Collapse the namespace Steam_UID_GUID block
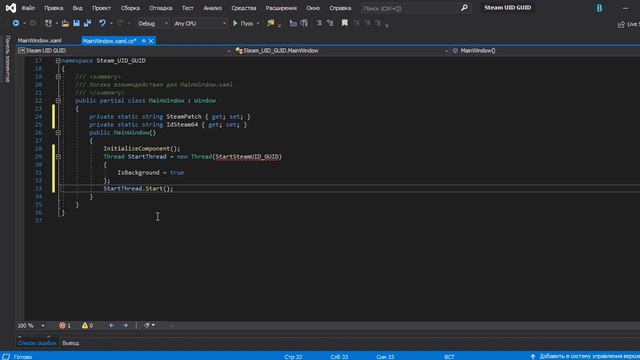This screenshot has width=640, height=360. click(58, 60)
